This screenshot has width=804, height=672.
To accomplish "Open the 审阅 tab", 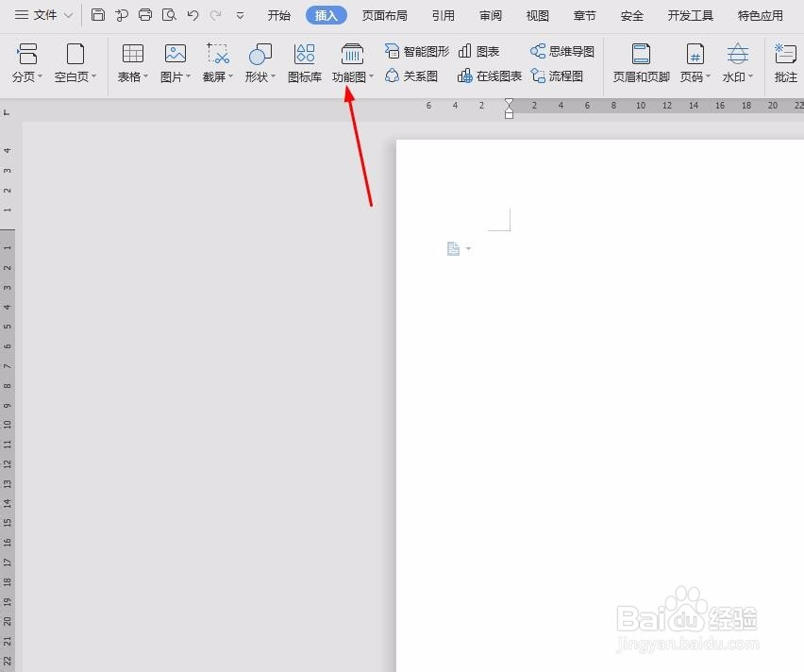I will pos(490,15).
